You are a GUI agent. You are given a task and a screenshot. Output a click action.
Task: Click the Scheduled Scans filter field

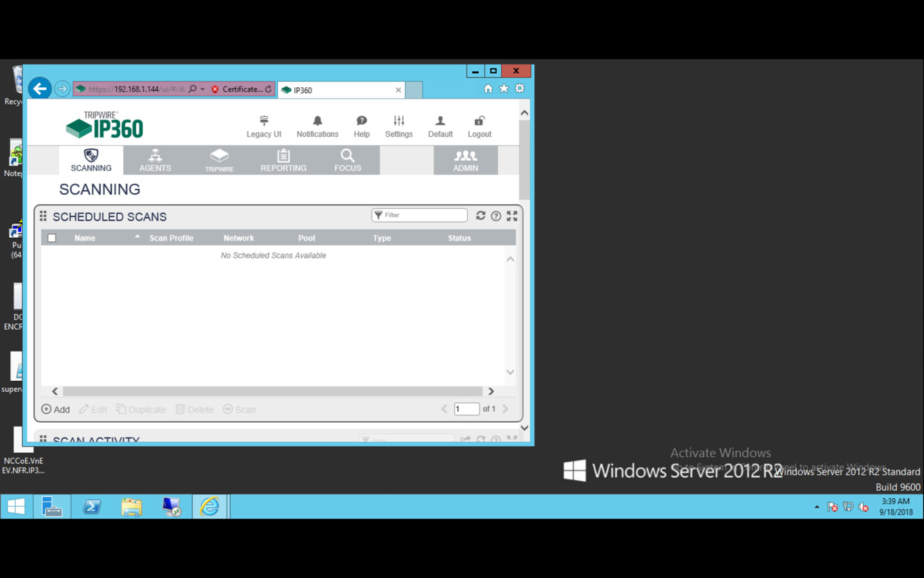tap(419, 215)
